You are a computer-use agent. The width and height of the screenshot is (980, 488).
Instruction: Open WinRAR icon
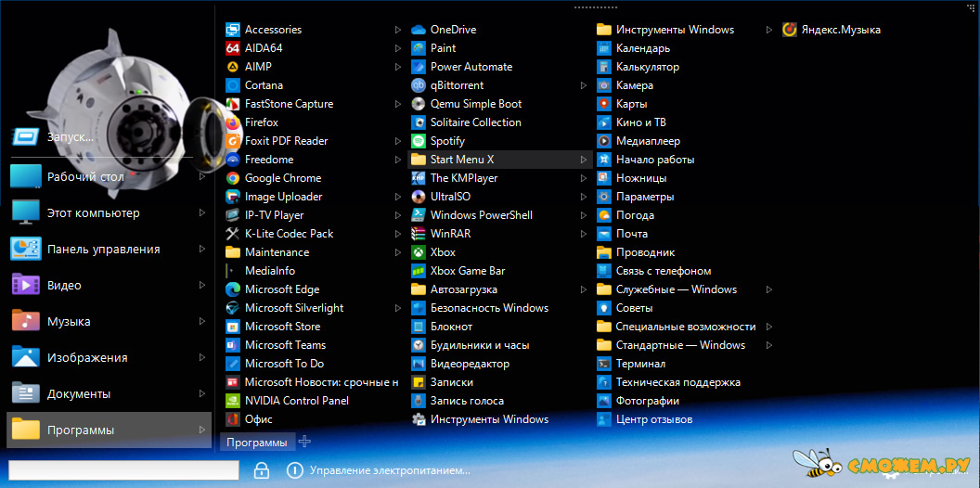(x=419, y=234)
